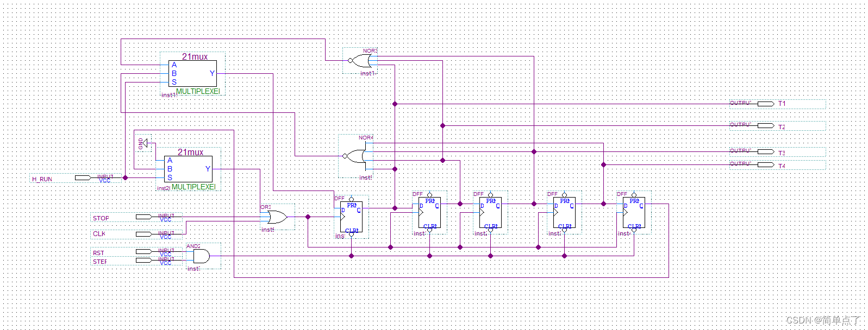Click the NOR3 gate symbol
The width and height of the screenshot is (868, 330).
[x=359, y=60]
